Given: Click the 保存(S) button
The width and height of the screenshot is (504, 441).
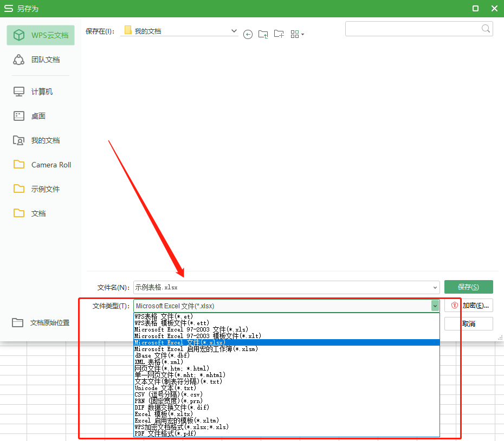Looking at the screenshot, I should tap(468, 287).
